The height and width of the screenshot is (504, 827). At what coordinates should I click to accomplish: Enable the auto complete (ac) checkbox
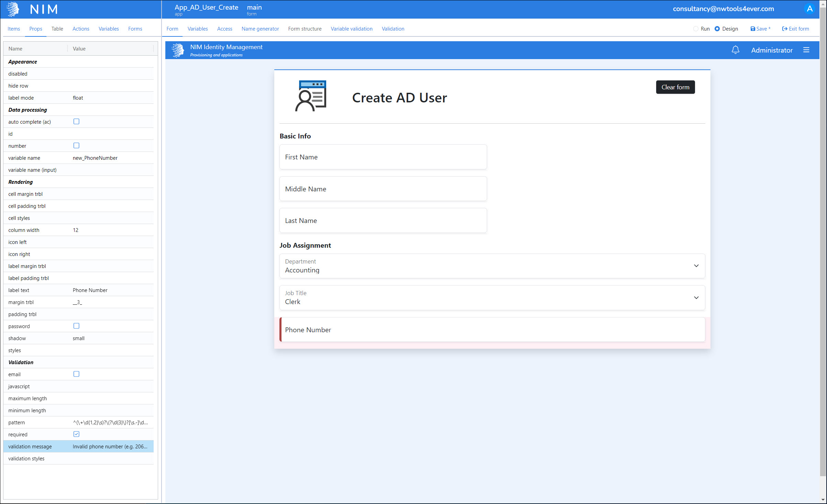tap(76, 122)
